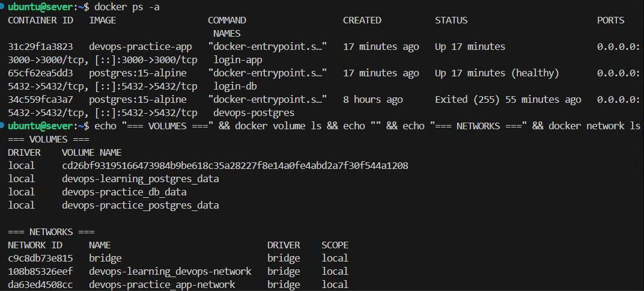644x291 pixels.
Task: Click the devops-practice_postgres_data volume name
Action: [x=140, y=205]
